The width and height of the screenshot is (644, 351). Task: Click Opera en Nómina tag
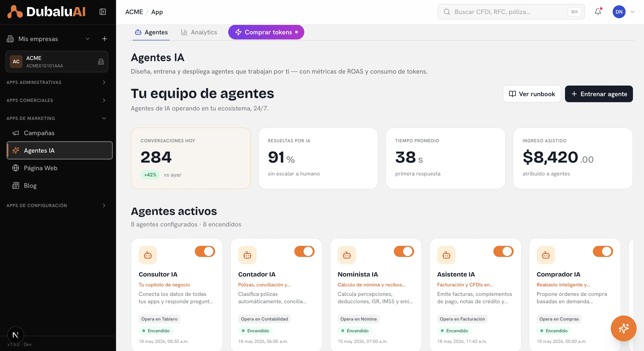click(358, 319)
